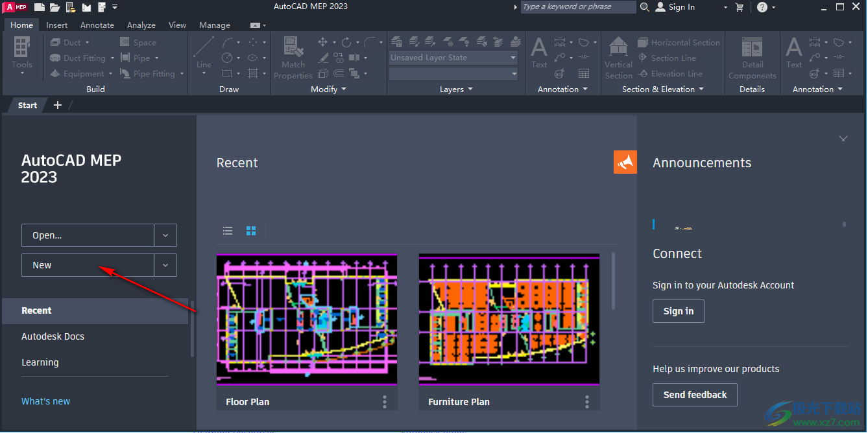Open the Sign In account dropdown arrow
This screenshot has width=868, height=433.
click(x=726, y=7)
